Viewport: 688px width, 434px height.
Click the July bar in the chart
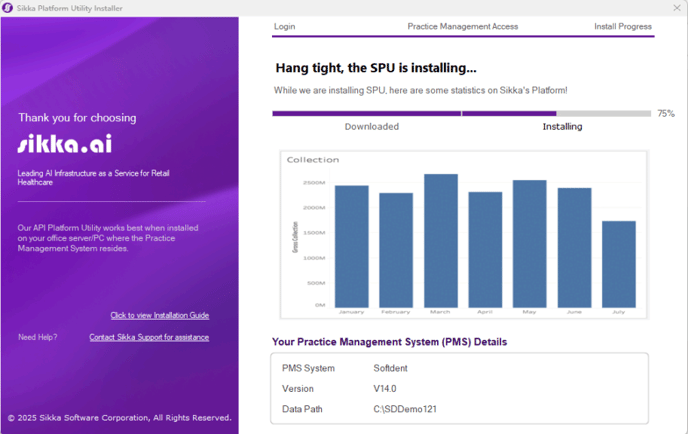[x=618, y=264]
